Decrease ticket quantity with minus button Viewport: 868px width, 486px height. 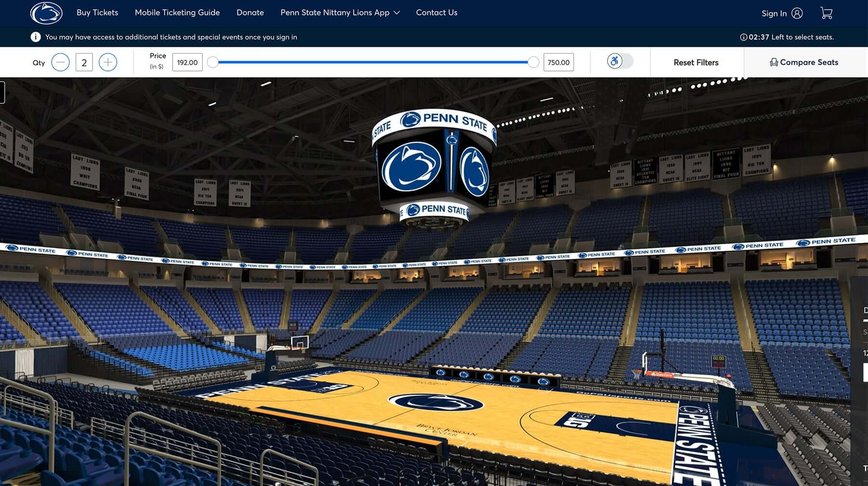(x=60, y=62)
